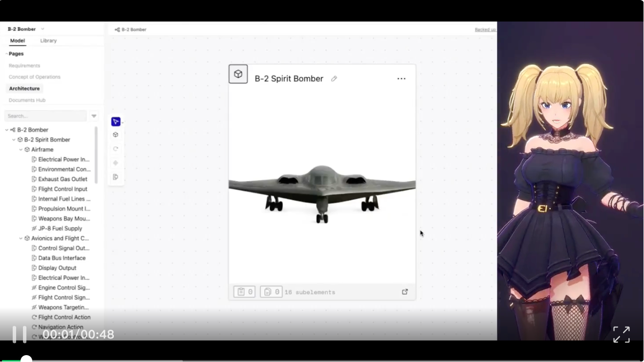The image size is (644, 362).
Task: Click the documents count badge on the card
Action: [x=271, y=292]
